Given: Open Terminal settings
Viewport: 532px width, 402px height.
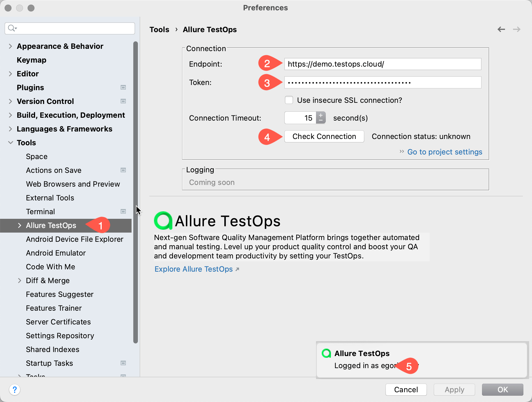Looking at the screenshot, I should point(41,212).
